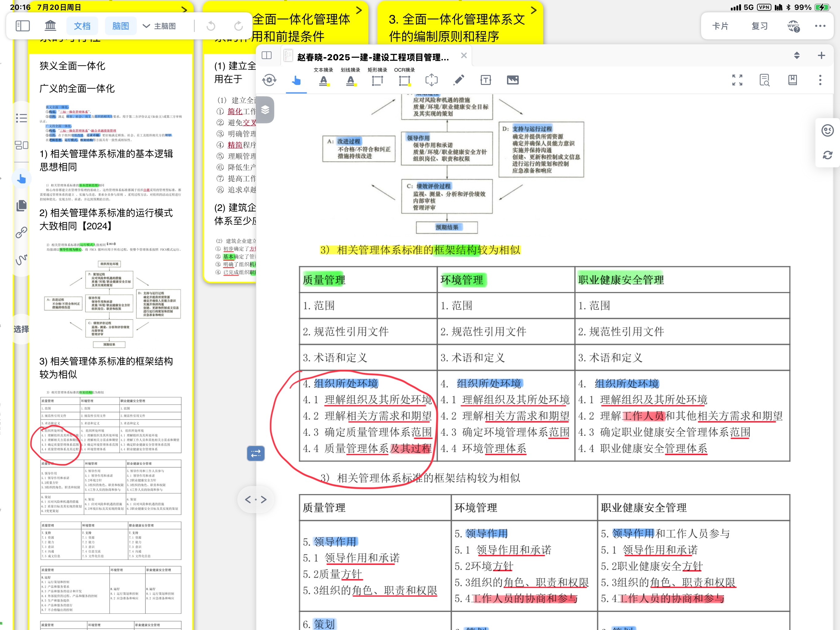Select the text box tool
The height and width of the screenshot is (630, 840).
pyautogui.click(x=486, y=80)
